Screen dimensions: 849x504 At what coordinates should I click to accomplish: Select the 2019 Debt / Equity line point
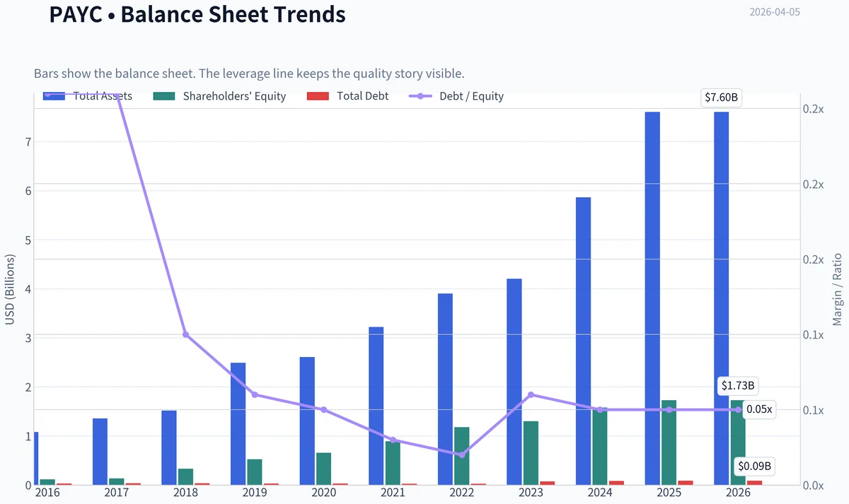[x=255, y=394]
